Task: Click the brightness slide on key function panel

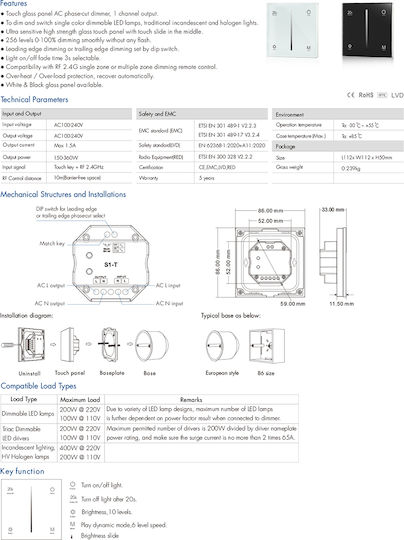Action: point(31,509)
